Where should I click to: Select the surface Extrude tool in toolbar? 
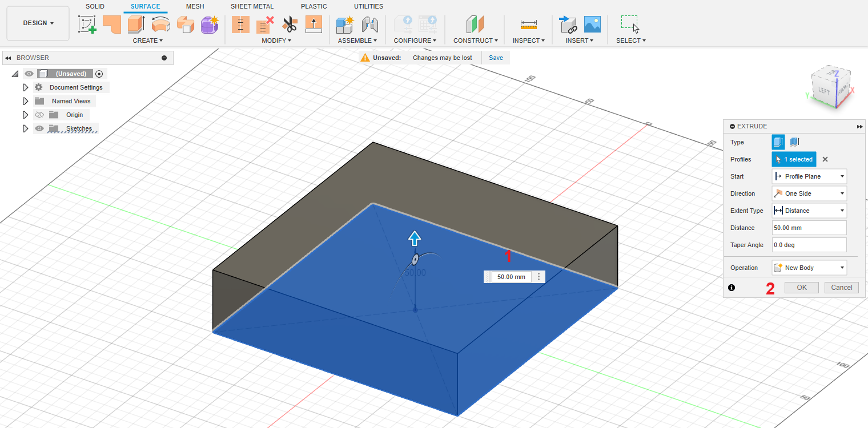(136, 24)
